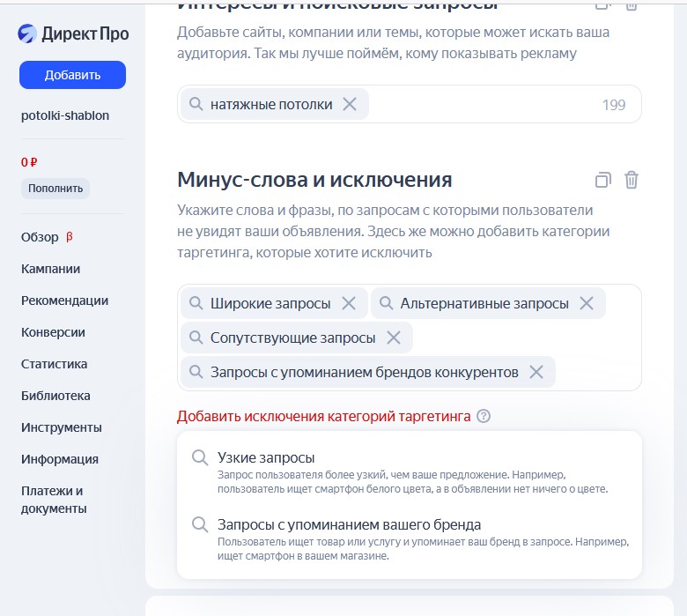Click 'Добавить исключения категорий таргетинга' link
This screenshot has width=687, height=616.
[x=324, y=417]
